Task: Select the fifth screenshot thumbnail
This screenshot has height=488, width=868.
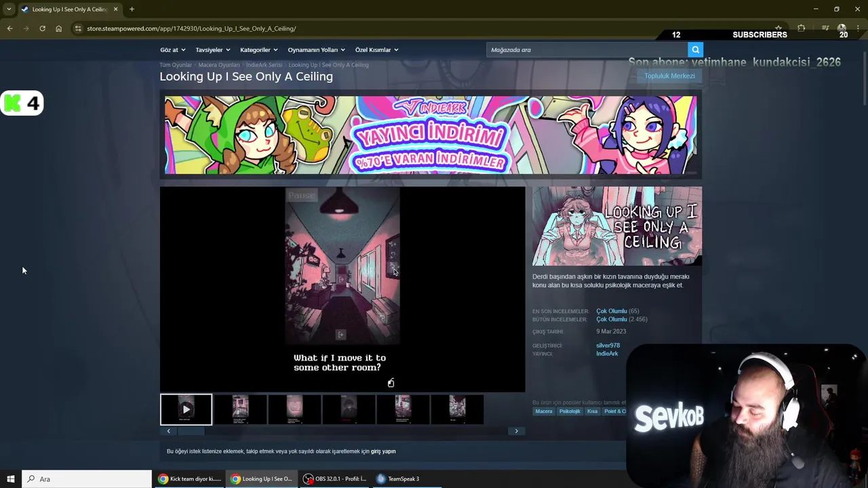Action: click(x=403, y=409)
